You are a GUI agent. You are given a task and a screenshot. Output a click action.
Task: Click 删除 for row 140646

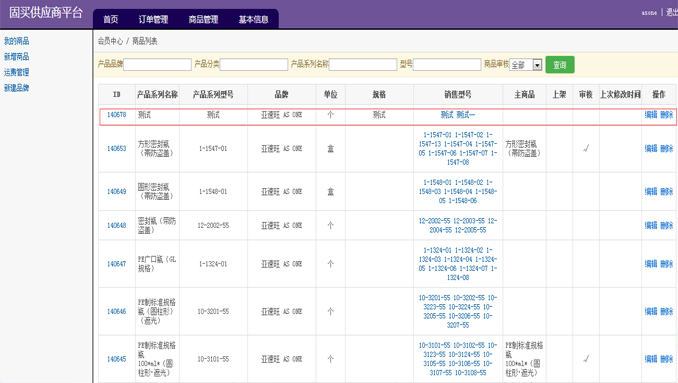667,311
